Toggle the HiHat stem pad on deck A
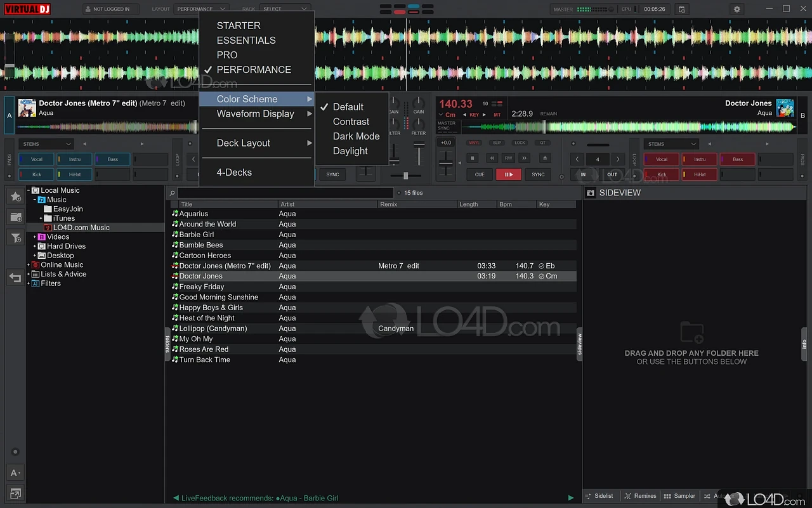Image resolution: width=812 pixels, height=508 pixels. pos(74,174)
